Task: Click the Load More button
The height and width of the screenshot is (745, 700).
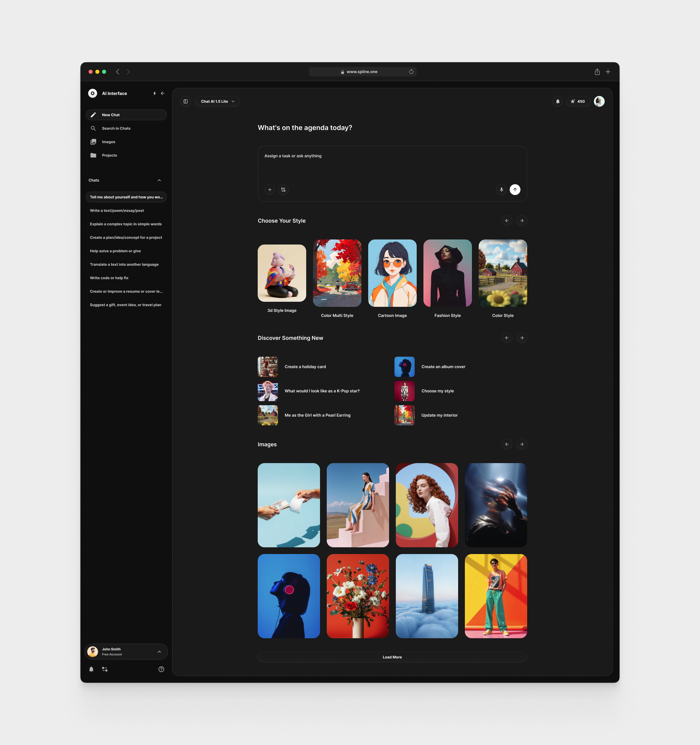Action: [392, 657]
